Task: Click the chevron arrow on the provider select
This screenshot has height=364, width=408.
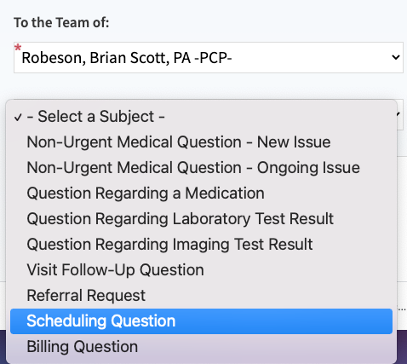Action: (396, 57)
